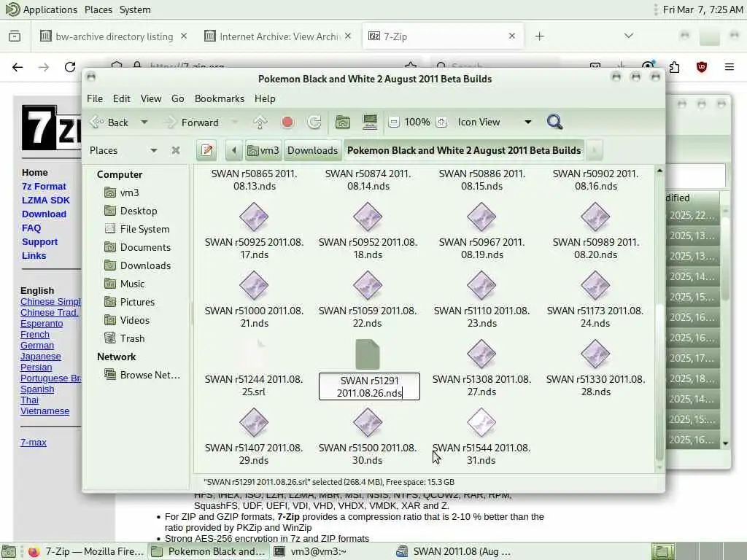The width and height of the screenshot is (747, 560).
Task: Select SWAN r51110 2011.08.23.nds file icon
Action: tap(481, 285)
